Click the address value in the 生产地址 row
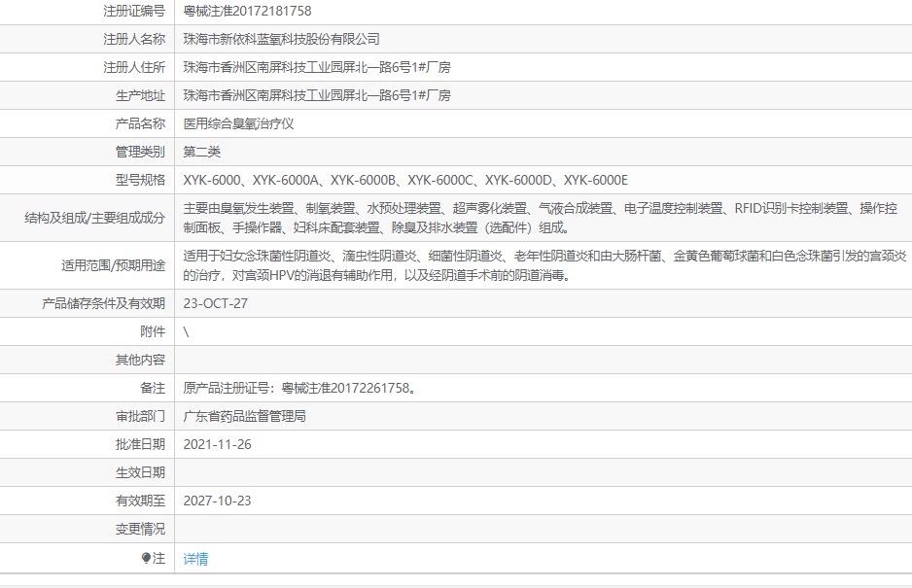The height and width of the screenshot is (588, 912). 317,95
